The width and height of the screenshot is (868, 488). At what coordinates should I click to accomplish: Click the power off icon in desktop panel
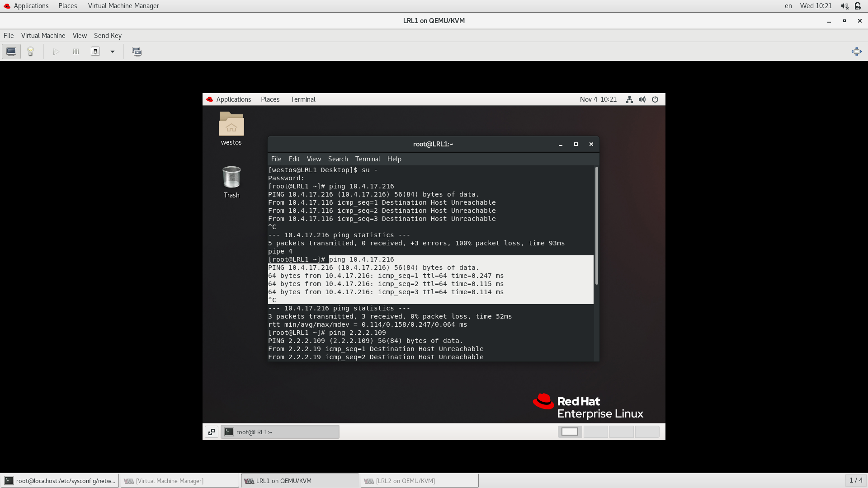[x=655, y=99]
